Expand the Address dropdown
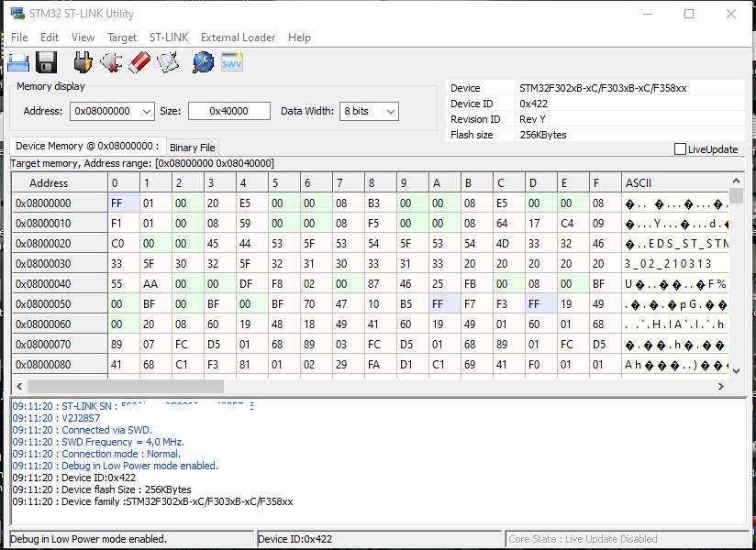 click(x=146, y=111)
